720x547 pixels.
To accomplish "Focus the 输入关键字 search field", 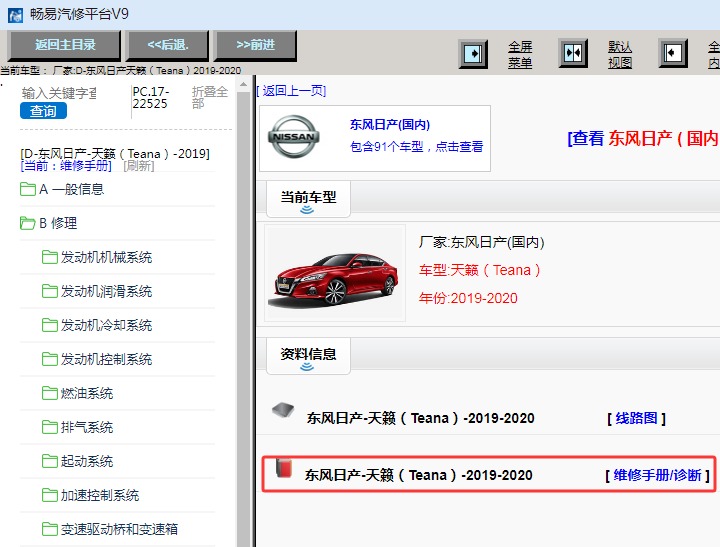I will [x=59, y=93].
